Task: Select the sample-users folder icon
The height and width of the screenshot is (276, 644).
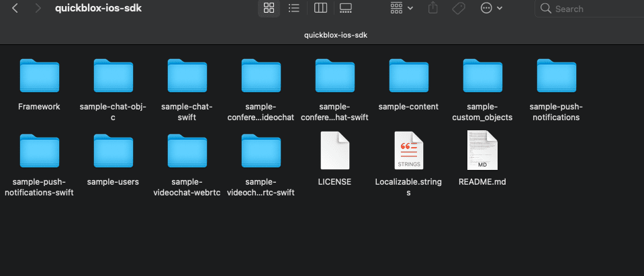Action: point(113,151)
